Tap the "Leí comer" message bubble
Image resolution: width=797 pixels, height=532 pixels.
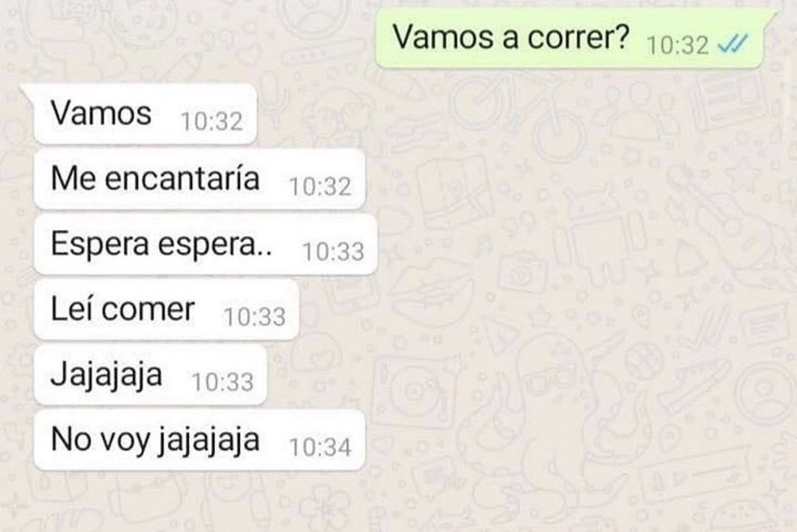pos(167,310)
